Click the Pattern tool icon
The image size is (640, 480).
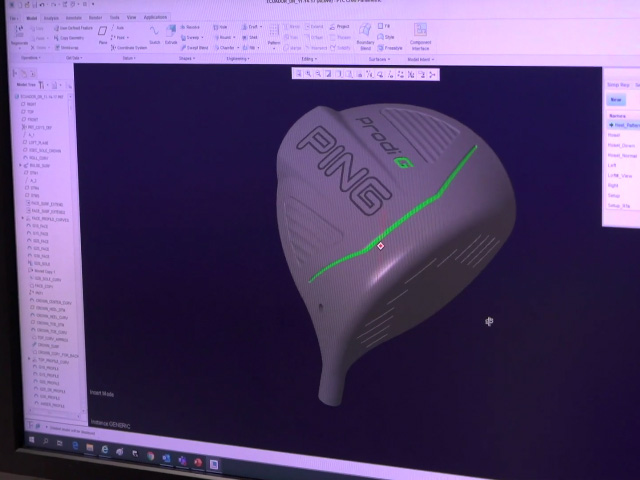click(274, 31)
